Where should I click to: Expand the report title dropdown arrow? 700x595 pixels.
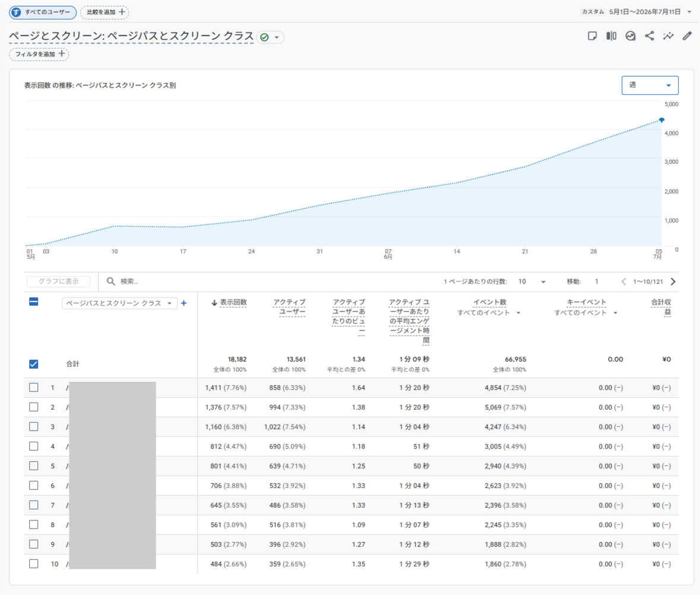coord(277,37)
